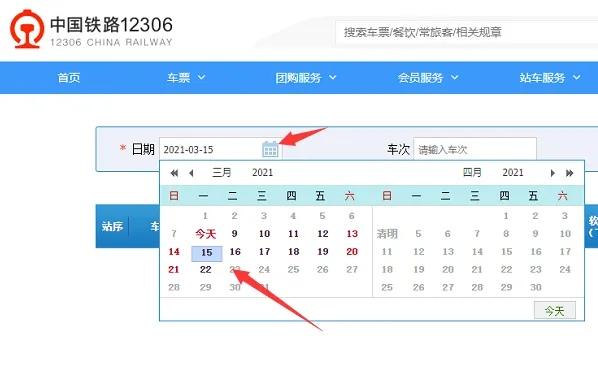This screenshot has height=372, width=598.
Task: Select March 17 in the calendar
Action: 264,251
